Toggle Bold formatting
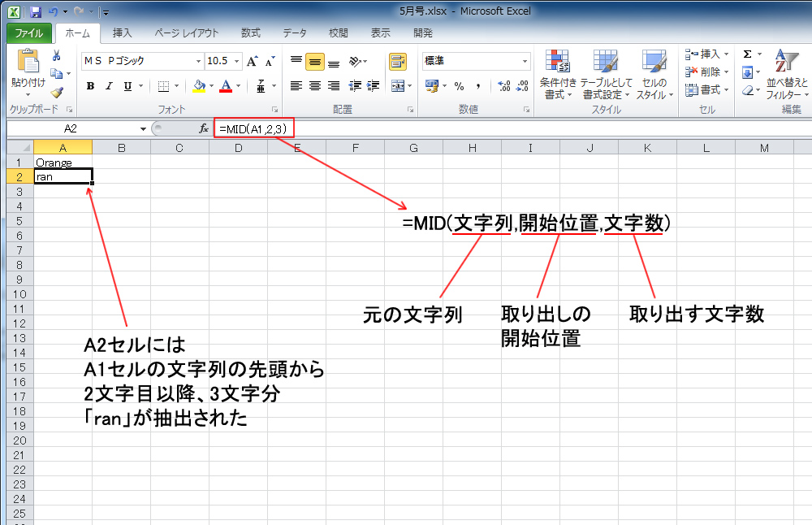 [x=90, y=86]
